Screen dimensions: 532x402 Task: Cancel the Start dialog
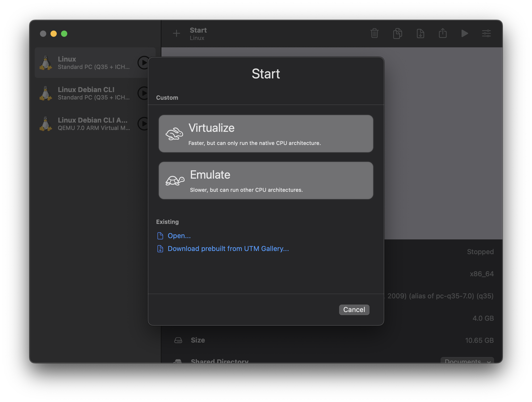tap(354, 310)
